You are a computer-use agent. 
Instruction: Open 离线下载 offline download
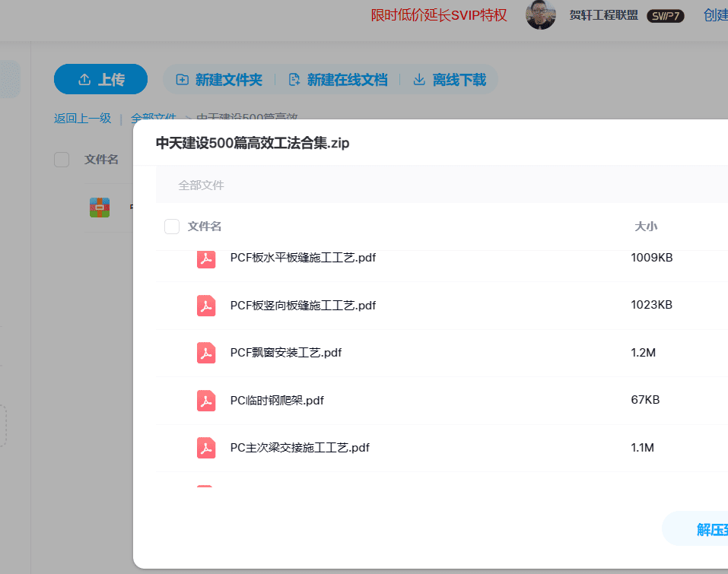point(450,80)
